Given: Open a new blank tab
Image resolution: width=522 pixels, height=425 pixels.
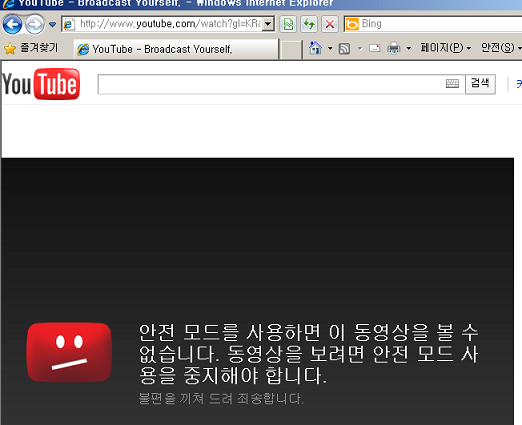Looking at the screenshot, I should point(291,50).
